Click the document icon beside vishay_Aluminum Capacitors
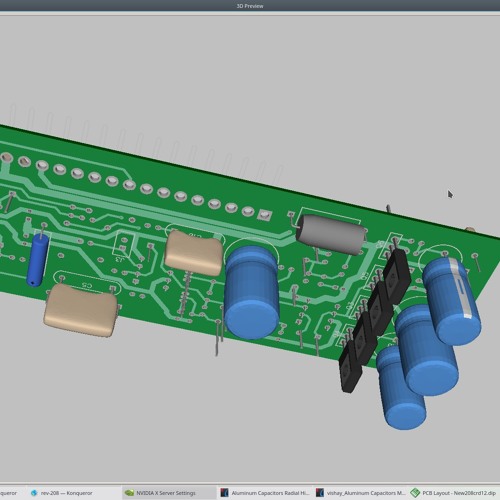Viewport: 500px width, 500px height. [x=320, y=493]
